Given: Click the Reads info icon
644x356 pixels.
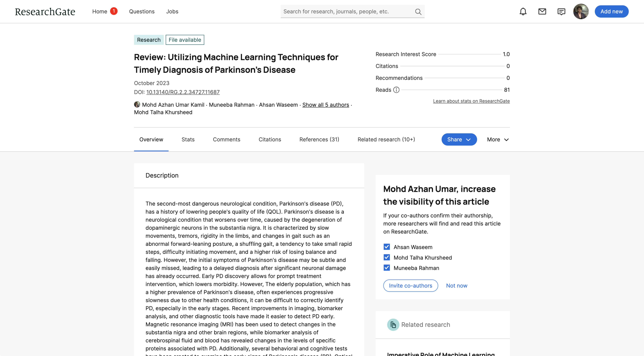Looking at the screenshot, I should [x=396, y=90].
